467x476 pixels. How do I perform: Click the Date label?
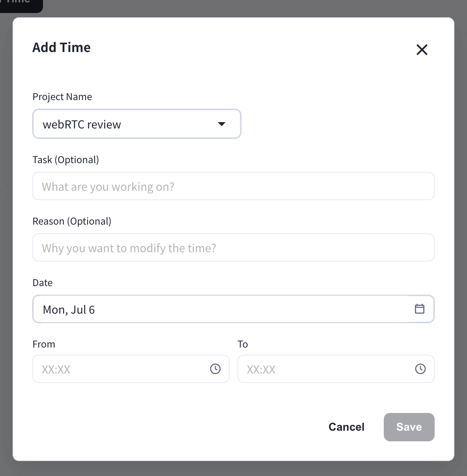43,283
